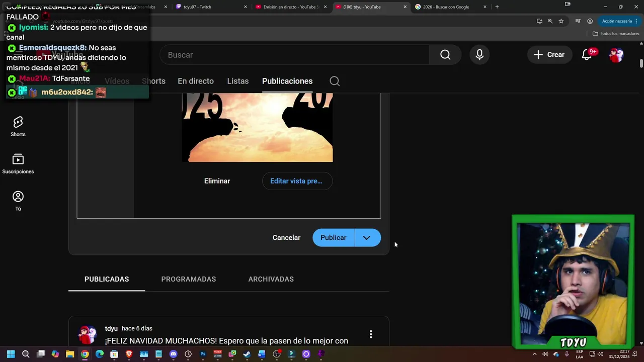Close the Twitch tab
This screenshot has width=644, height=362.
[x=246, y=7]
